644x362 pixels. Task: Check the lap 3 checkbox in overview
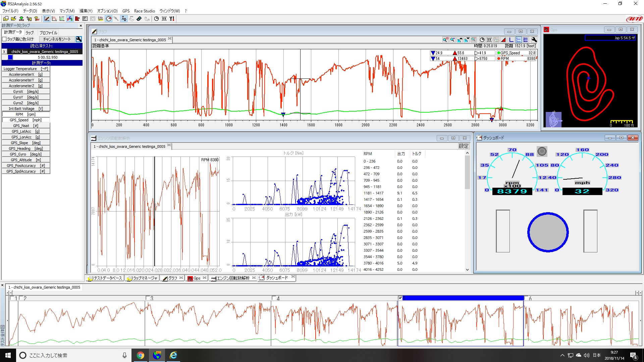pyautogui.click(x=148, y=298)
